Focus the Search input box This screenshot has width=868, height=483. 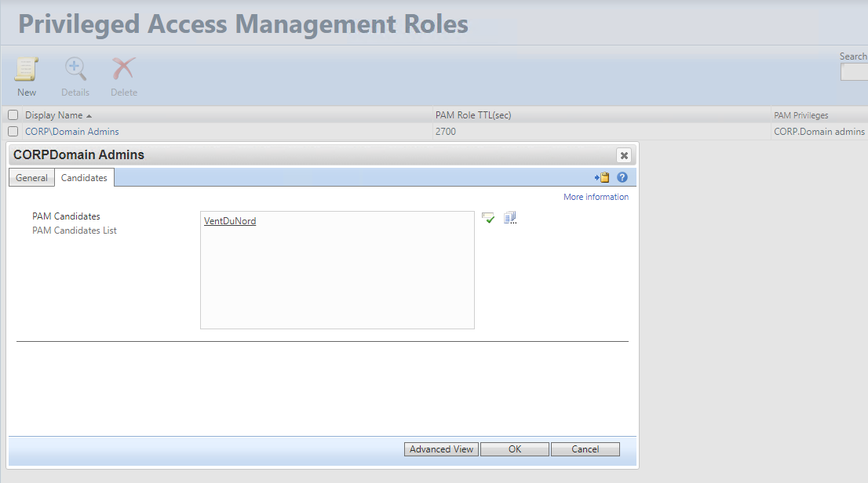855,72
